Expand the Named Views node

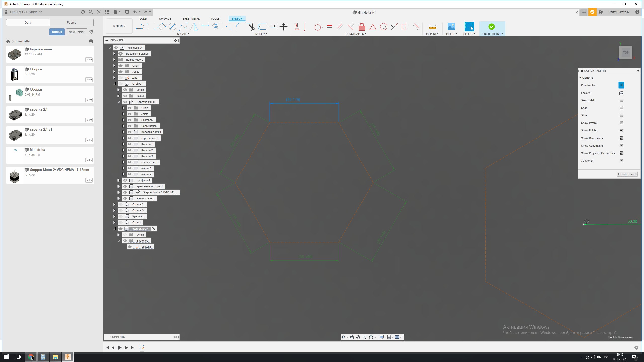[x=114, y=60]
